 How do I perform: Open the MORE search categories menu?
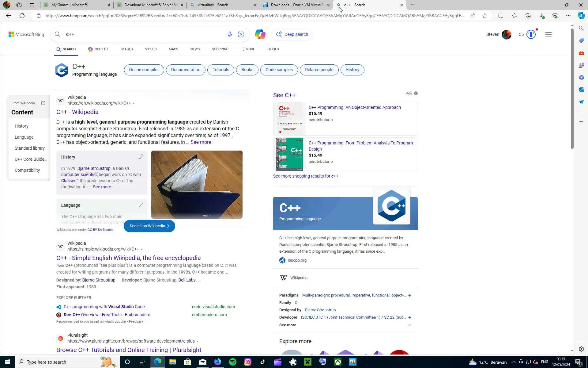[x=248, y=49]
